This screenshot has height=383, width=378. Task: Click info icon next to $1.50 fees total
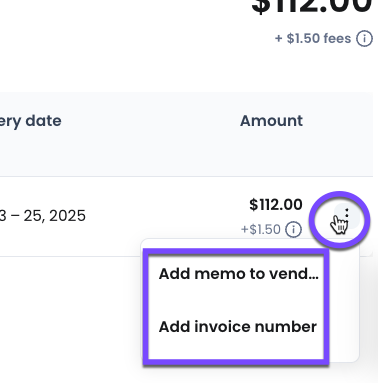[x=364, y=39]
